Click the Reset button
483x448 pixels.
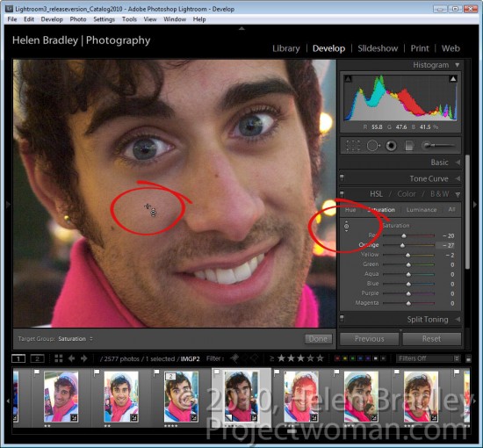tap(431, 339)
